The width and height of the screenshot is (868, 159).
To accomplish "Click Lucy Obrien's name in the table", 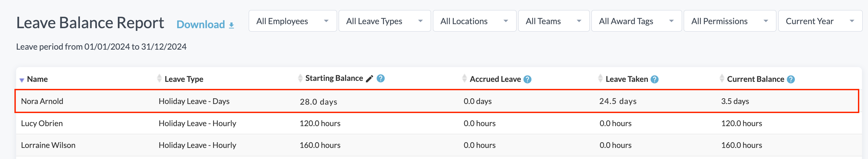I will (x=42, y=123).
